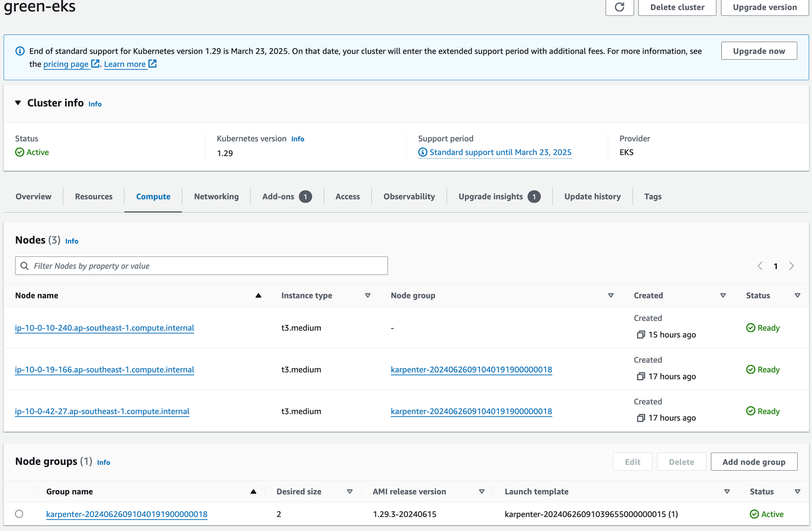
Task: Go to previous page of Nodes
Action: click(760, 266)
